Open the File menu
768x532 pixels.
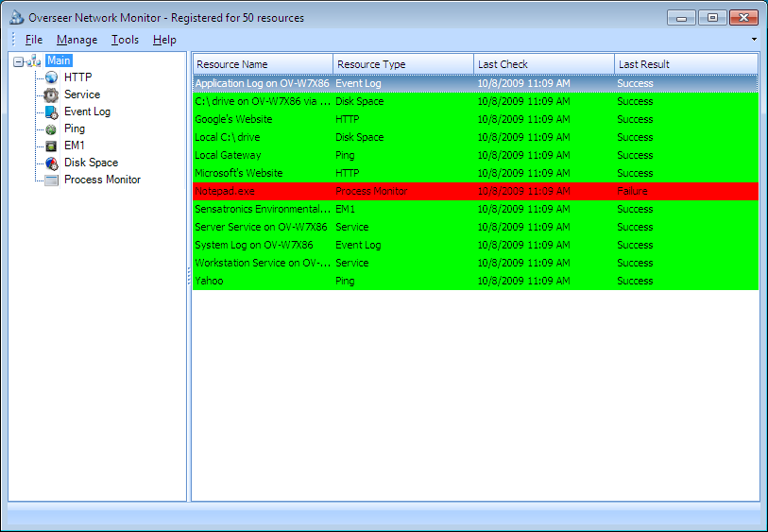click(34, 40)
